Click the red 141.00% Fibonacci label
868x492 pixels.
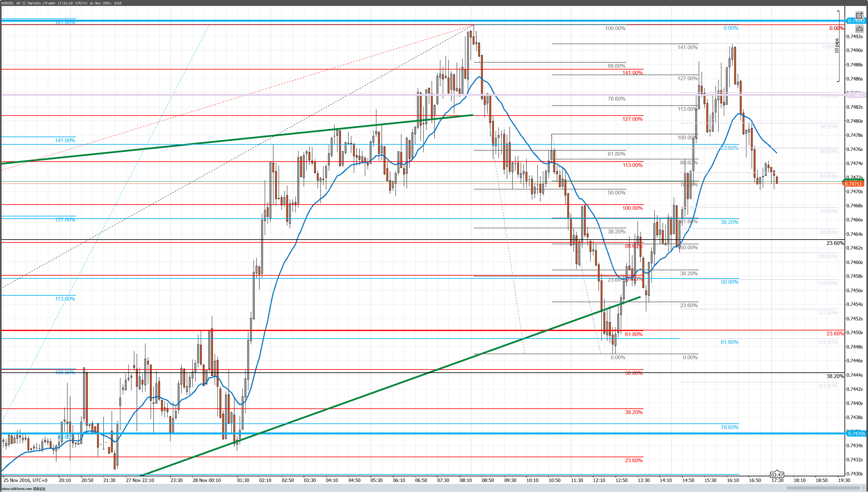click(633, 73)
